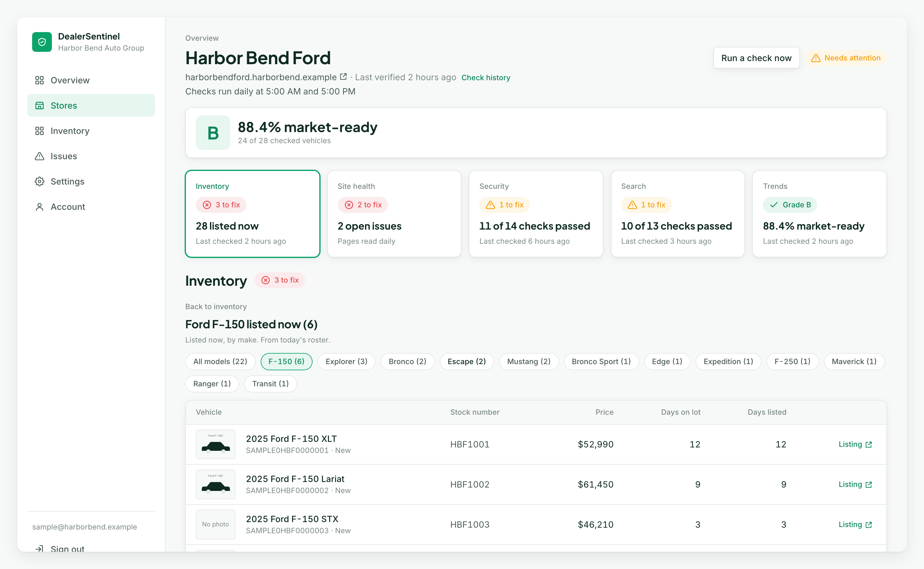Open Issues from the sidebar menu
Viewport: 924px width, 569px height.
91,156
